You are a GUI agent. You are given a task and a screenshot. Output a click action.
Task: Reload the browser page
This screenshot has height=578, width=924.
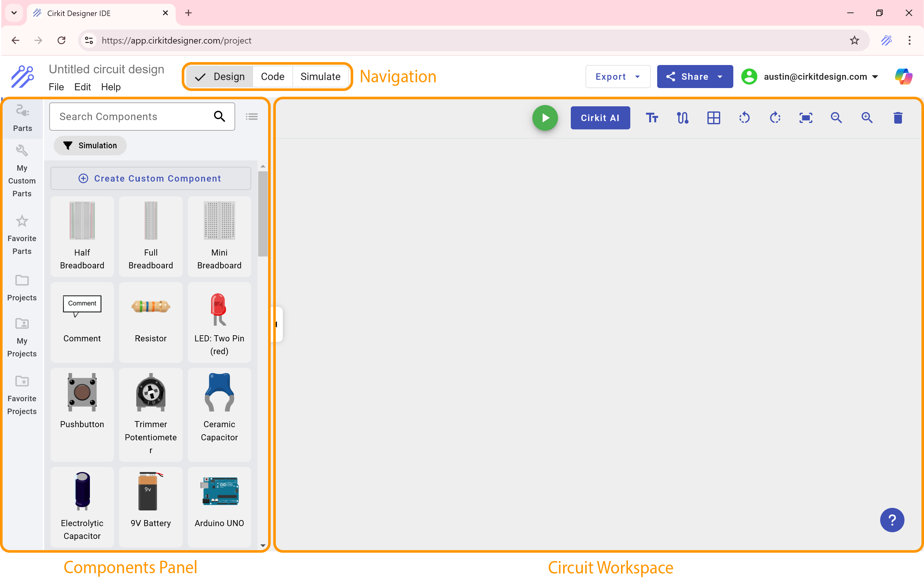click(61, 40)
